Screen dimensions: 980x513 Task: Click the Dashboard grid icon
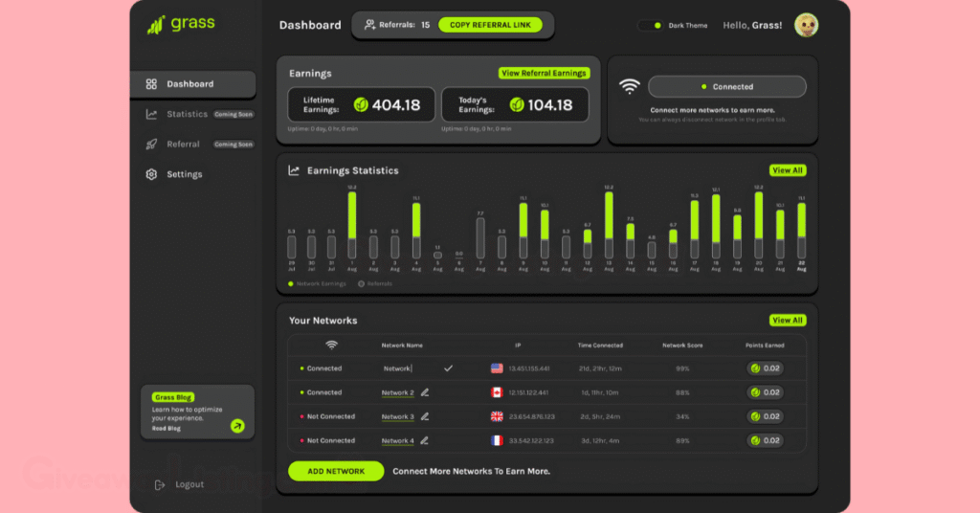tap(151, 84)
